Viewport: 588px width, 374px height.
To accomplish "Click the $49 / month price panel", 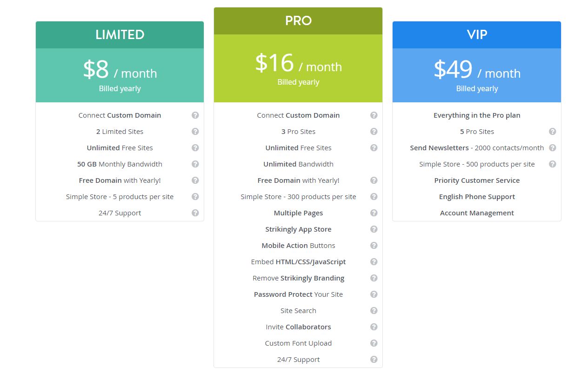I will click(x=477, y=75).
